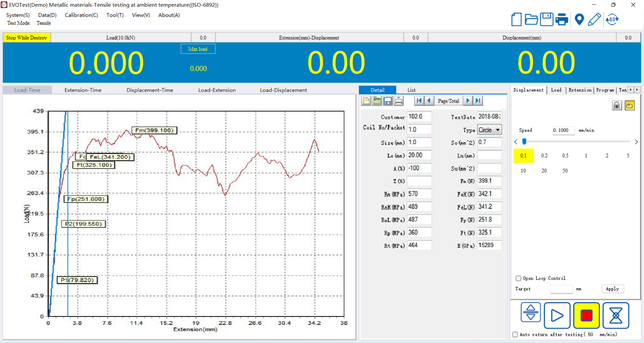Go to the last record page
Image resolution: width=644 pixels, height=343 pixels.
pos(478,101)
